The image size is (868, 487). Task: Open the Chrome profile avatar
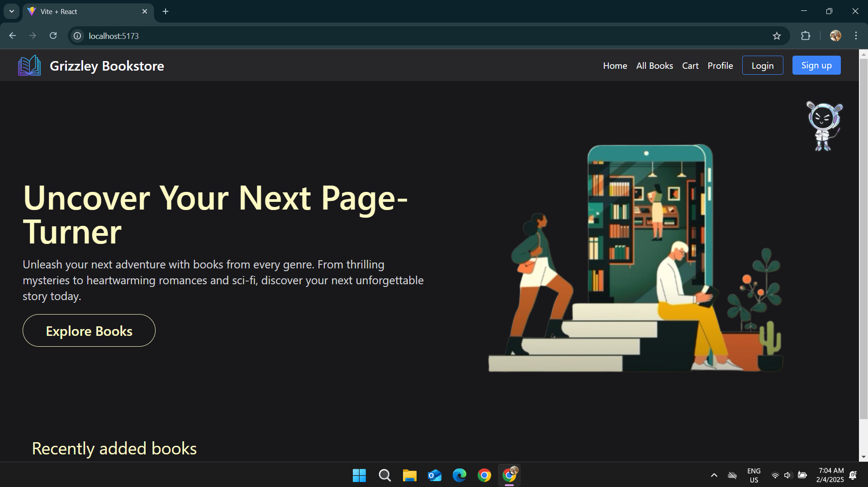[835, 36]
